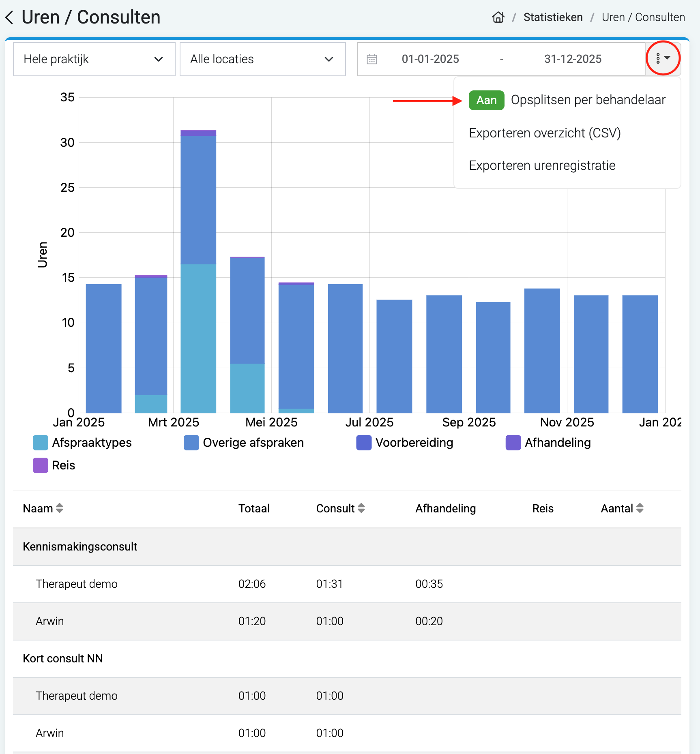Expand the Alle locaties dropdown
Image resolution: width=700 pixels, height=754 pixels.
263,59
